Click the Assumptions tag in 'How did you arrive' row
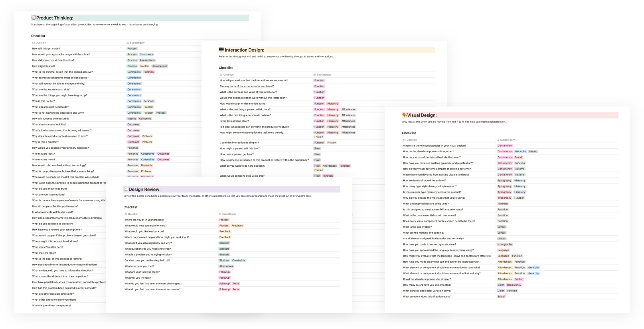Viewport: 644px width, 329px height. point(147,60)
